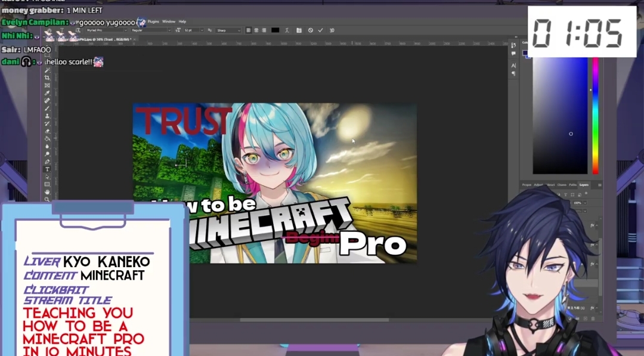
Task: Left align the text
Action: pyautogui.click(x=248, y=30)
